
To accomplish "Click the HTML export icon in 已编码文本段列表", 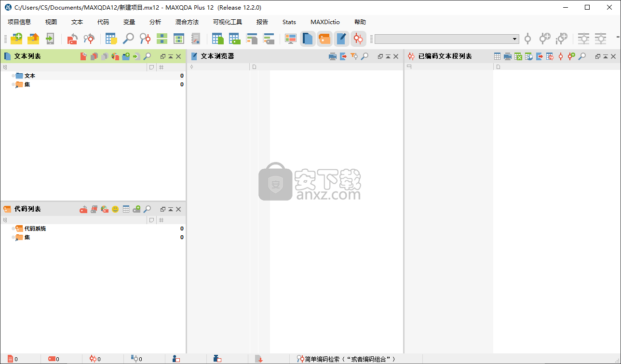I will pyautogui.click(x=529, y=56).
